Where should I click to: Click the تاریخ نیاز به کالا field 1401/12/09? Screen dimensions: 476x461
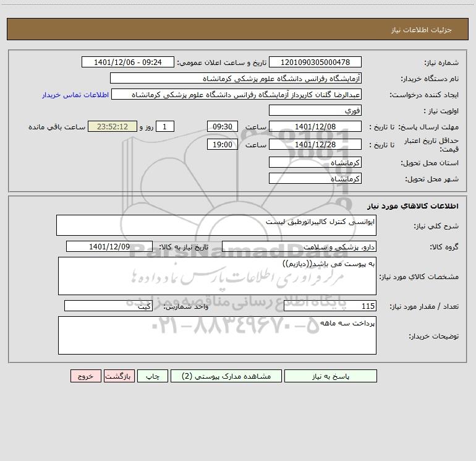(109, 246)
